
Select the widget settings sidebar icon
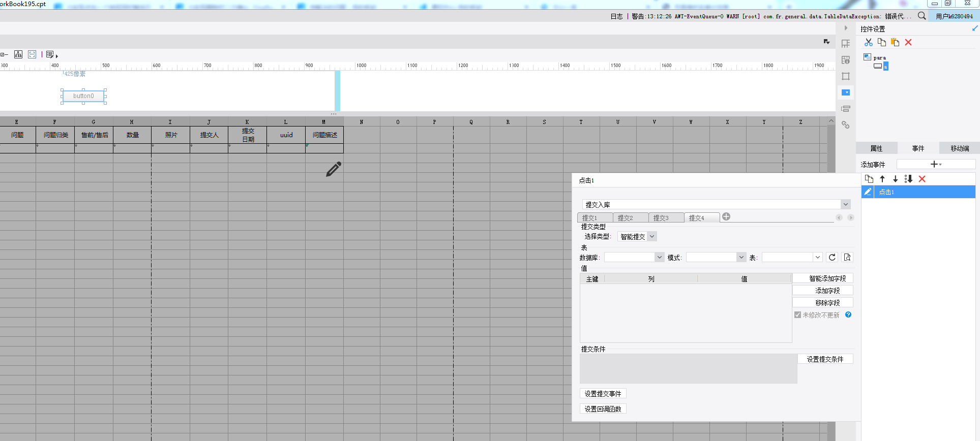[x=846, y=92]
